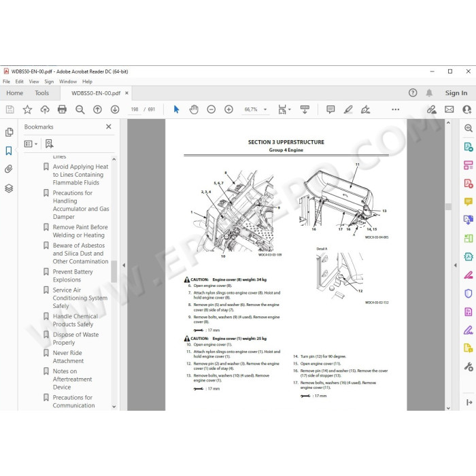Activate the Hand pan tool
Viewport: 476px width, 476px height.
(x=194, y=109)
